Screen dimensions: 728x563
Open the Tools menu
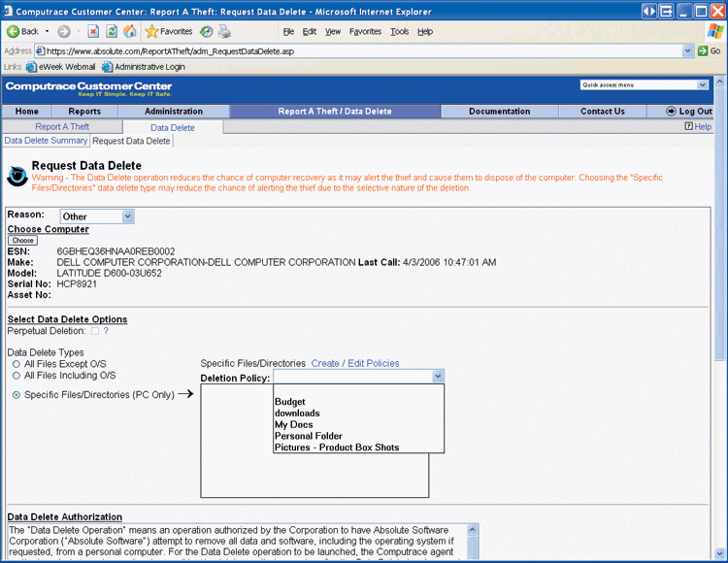click(x=399, y=32)
